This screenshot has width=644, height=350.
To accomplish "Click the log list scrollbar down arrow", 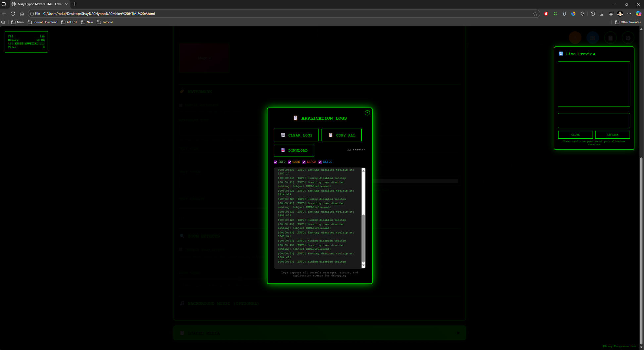I will [363, 266].
